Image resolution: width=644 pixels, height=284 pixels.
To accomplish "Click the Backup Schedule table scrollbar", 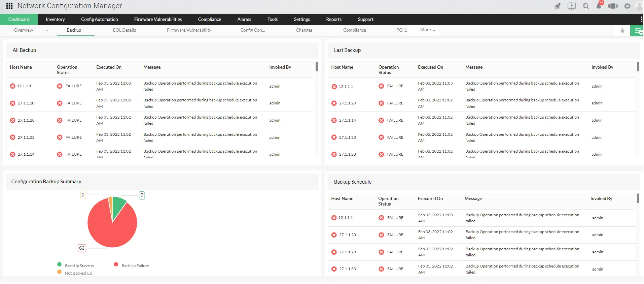I will click(x=638, y=198).
